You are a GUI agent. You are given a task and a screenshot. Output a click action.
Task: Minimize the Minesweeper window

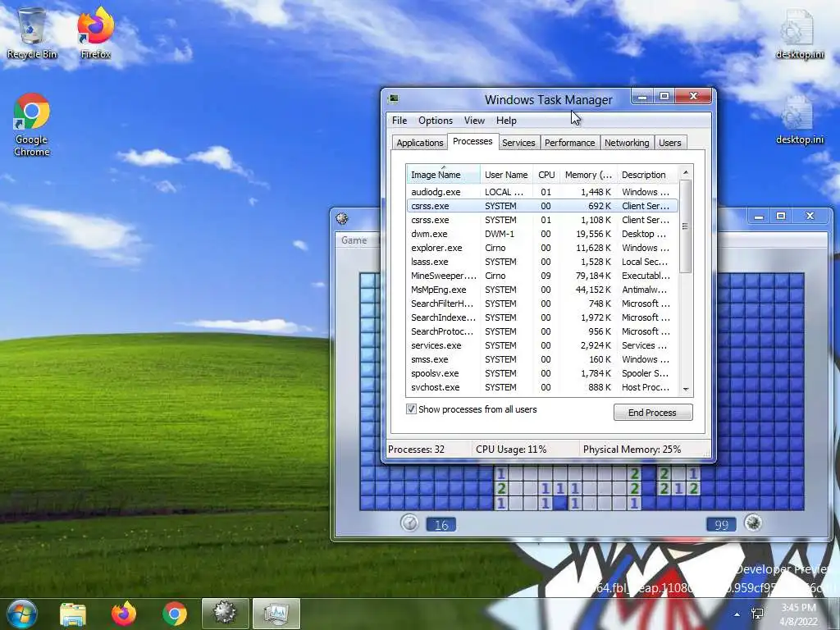coord(759,216)
